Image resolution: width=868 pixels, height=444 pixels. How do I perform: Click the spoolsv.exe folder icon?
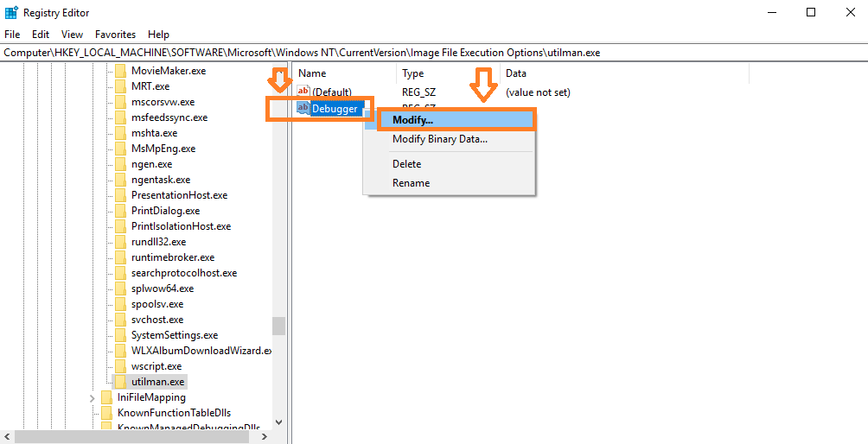[x=120, y=303]
